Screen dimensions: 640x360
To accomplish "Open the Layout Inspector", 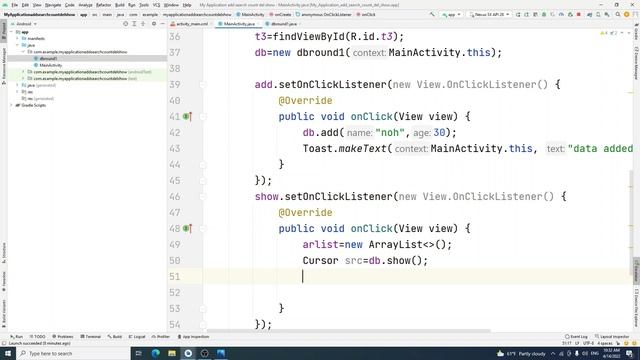I will pos(612,337).
